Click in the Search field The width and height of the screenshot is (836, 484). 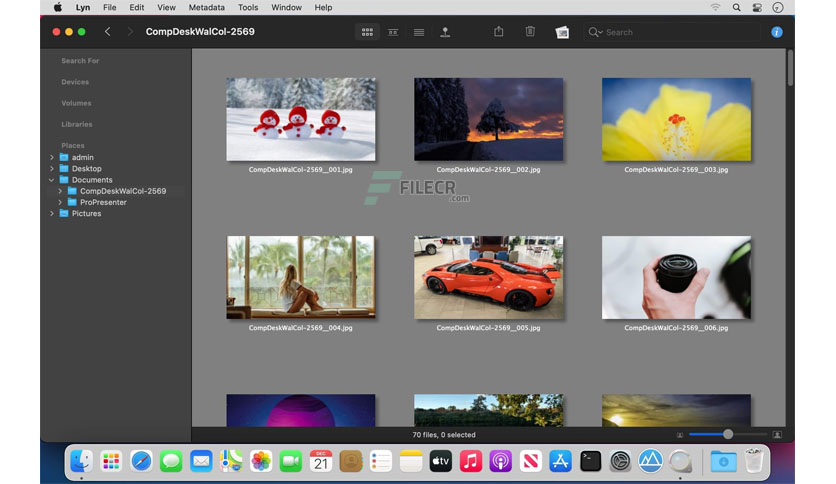coord(672,32)
